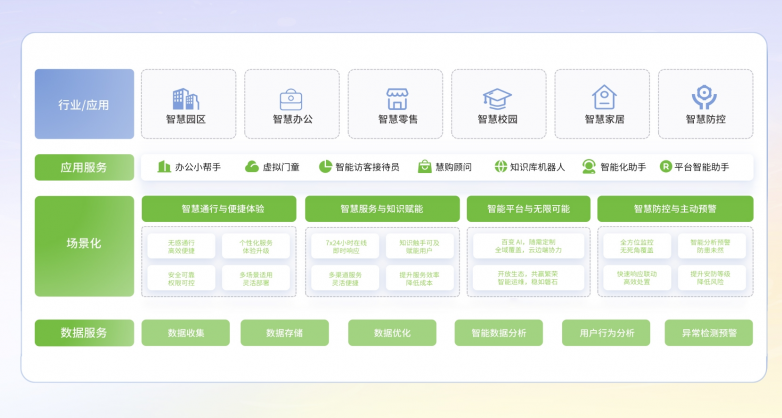
Task: Switch to the 行业/应用 category tab
Action: 84,104
